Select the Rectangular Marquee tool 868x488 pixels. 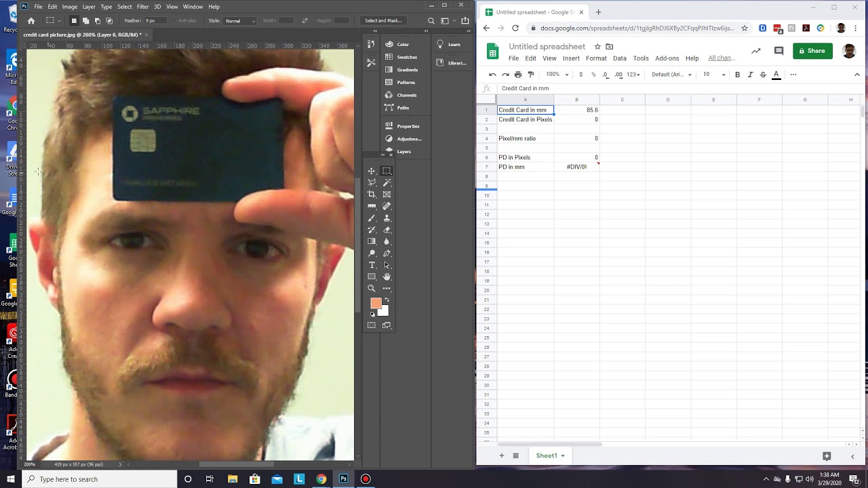(x=387, y=171)
